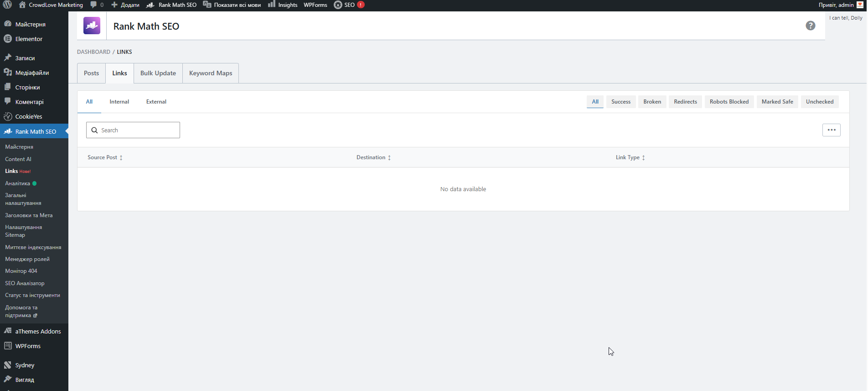868x391 pixels.
Task: Click the Rank Math purple logo
Action: click(x=92, y=26)
